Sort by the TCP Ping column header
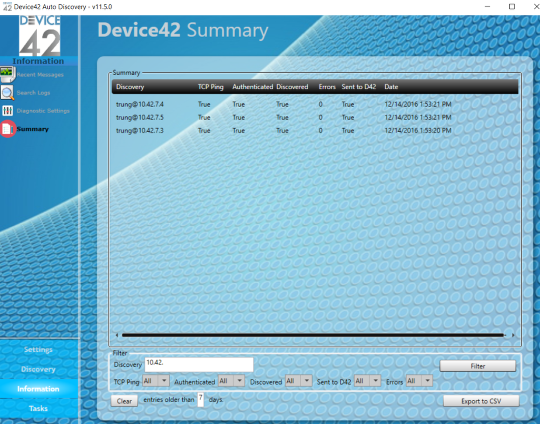Screen dimensions: 540x424 (210, 87)
